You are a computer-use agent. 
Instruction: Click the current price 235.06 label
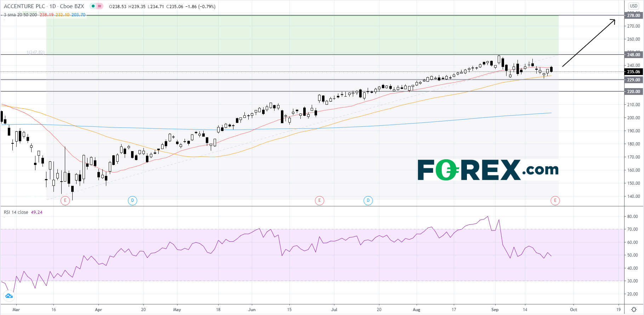pyautogui.click(x=633, y=72)
